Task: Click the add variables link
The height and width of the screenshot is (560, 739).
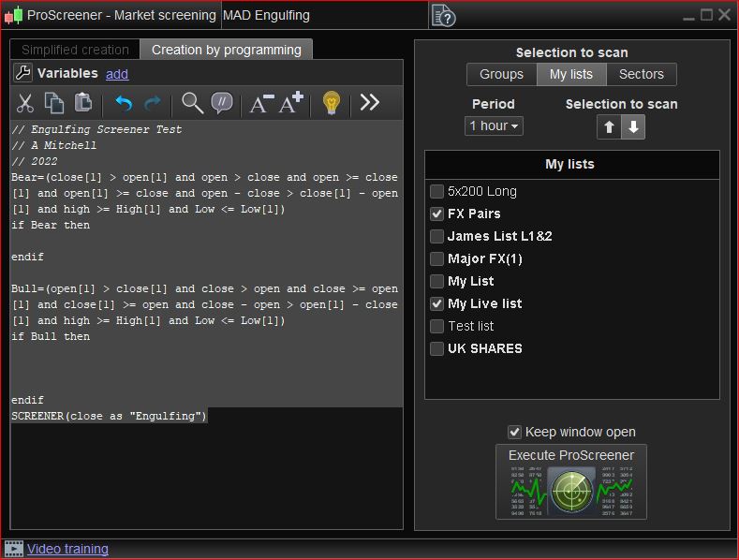Action: click(117, 74)
